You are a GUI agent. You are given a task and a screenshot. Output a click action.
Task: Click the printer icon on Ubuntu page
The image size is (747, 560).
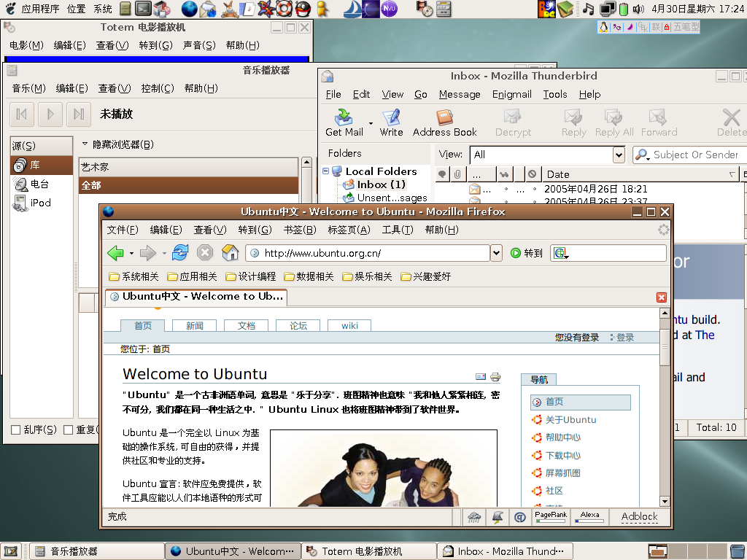pyautogui.click(x=495, y=377)
